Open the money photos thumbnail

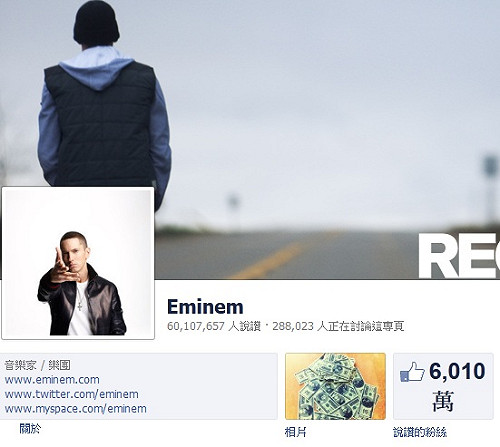335,386
